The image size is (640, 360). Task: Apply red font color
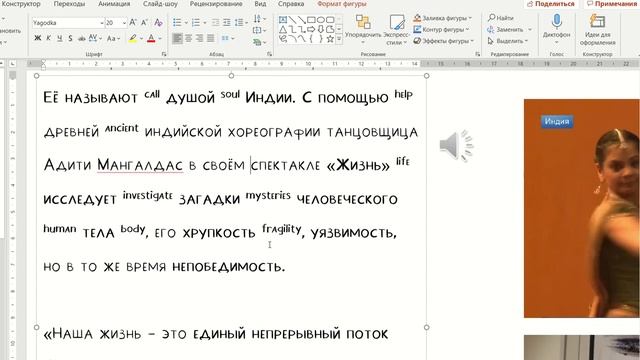(x=151, y=38)
